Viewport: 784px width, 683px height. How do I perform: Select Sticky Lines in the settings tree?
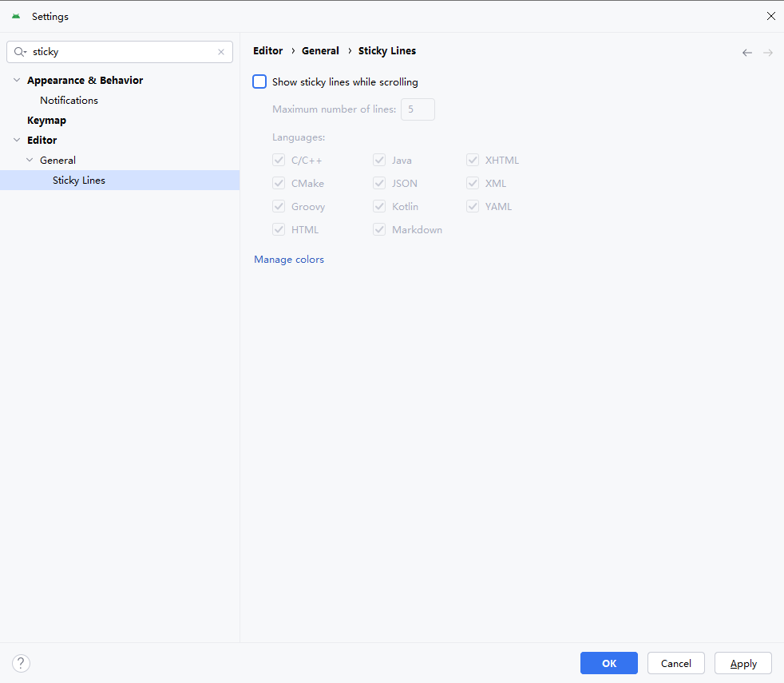[x=120, y=180]
